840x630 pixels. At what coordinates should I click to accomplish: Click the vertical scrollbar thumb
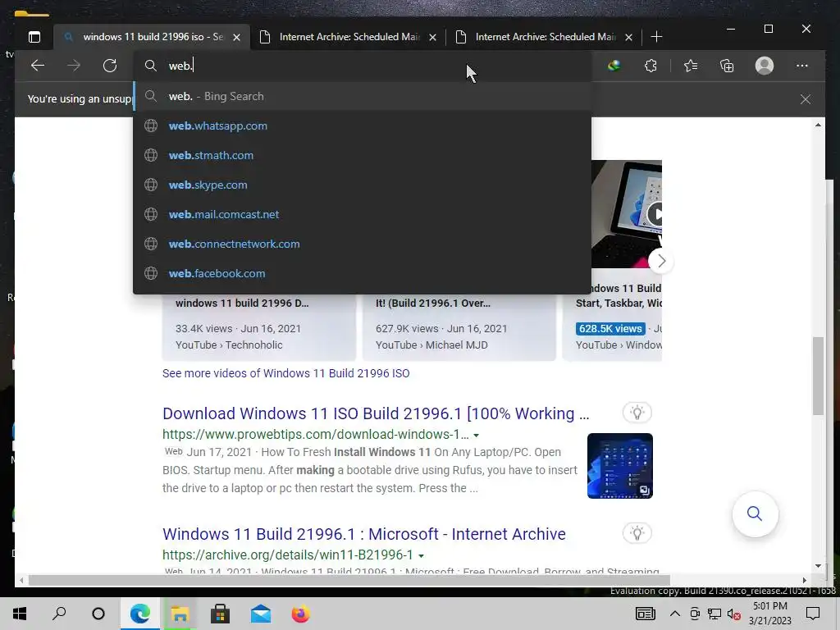pyautogui.click(x=818, y=376)
